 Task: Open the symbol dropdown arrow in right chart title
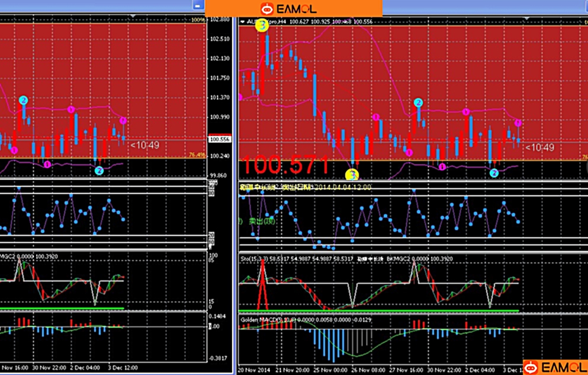coord(242,21)
